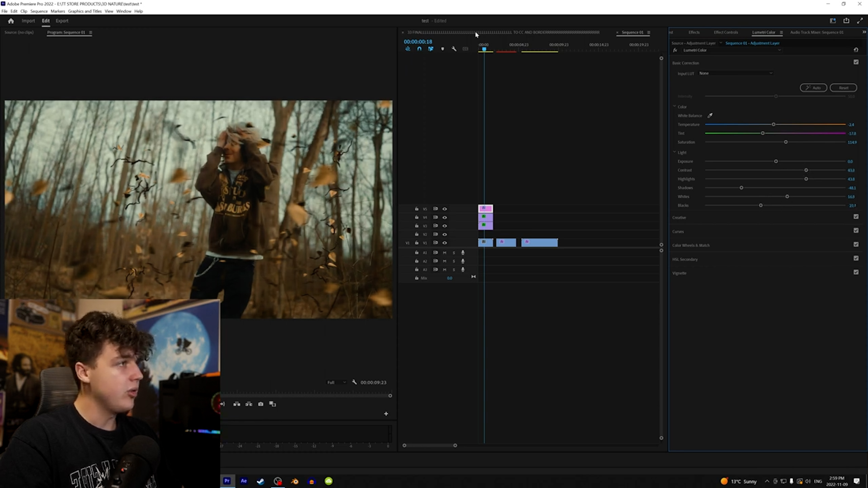Open Blender from the Windows taskbar

(295, 481)
